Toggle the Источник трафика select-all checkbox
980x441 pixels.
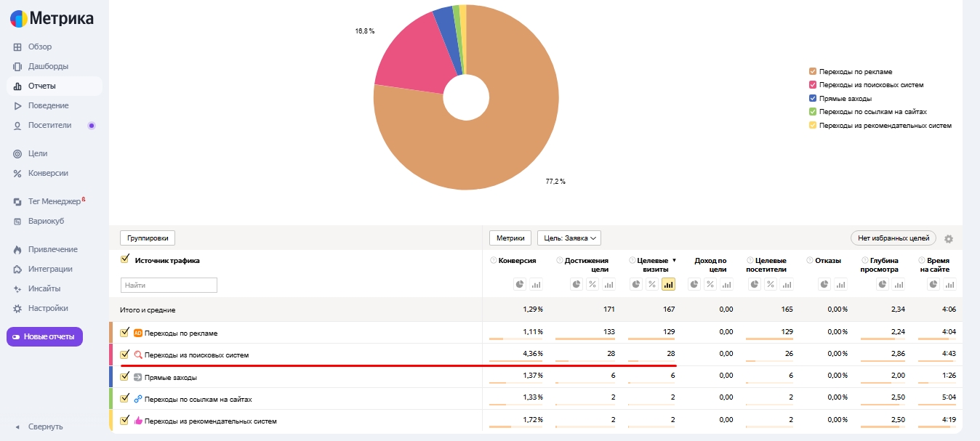[125, 259]
